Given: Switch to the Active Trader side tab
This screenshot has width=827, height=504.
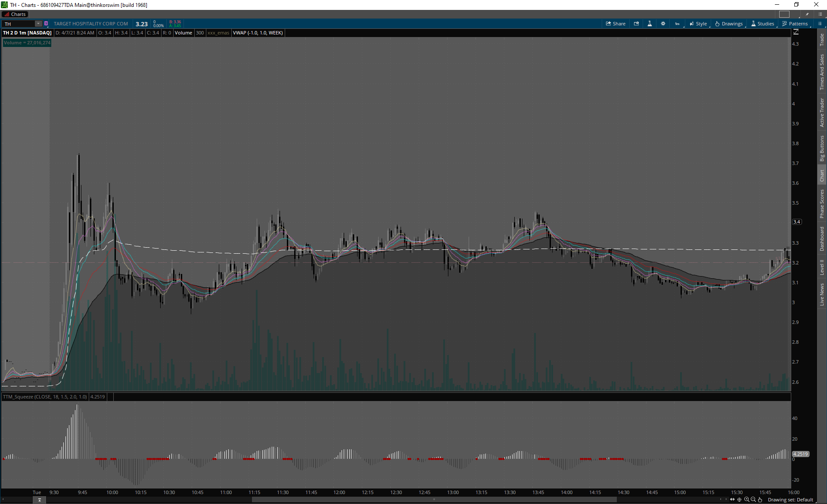Looking at the screenshot, I should click(x=822, y=112).
